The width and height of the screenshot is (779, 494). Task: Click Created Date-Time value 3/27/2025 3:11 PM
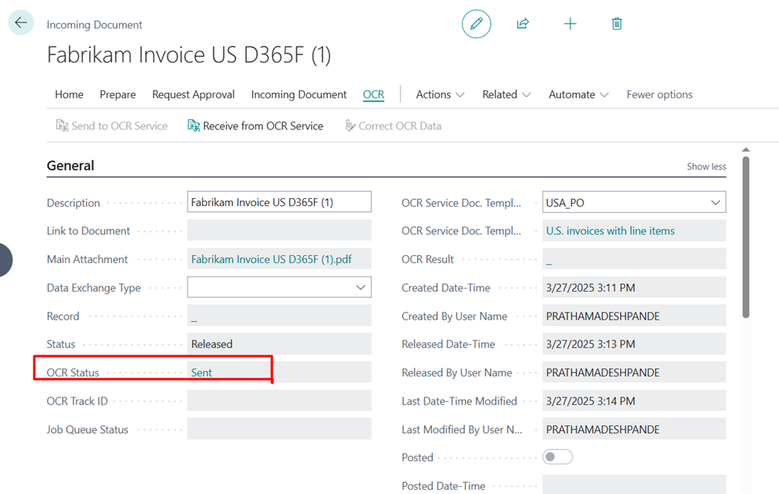pyautogui.click(x=590, y=288)
